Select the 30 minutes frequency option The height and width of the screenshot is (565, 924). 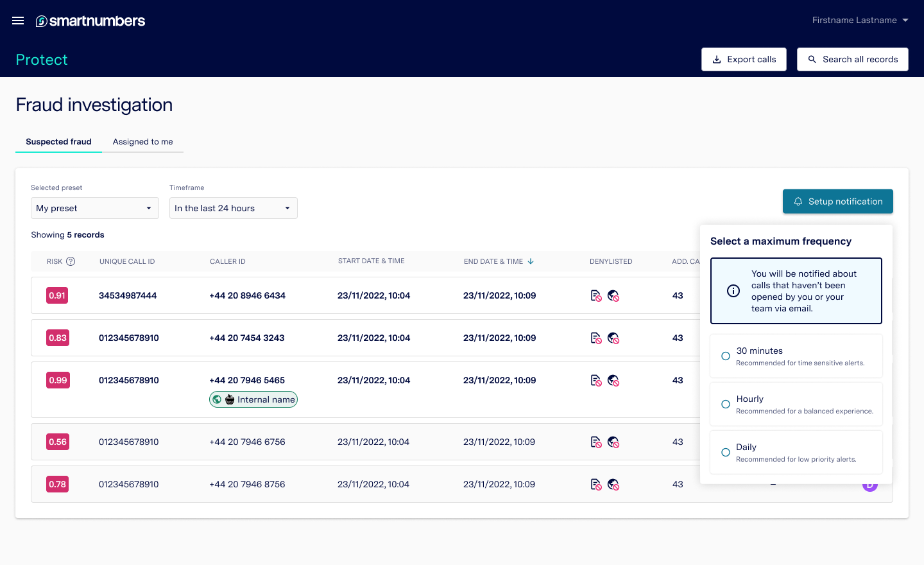coord(796,356)
